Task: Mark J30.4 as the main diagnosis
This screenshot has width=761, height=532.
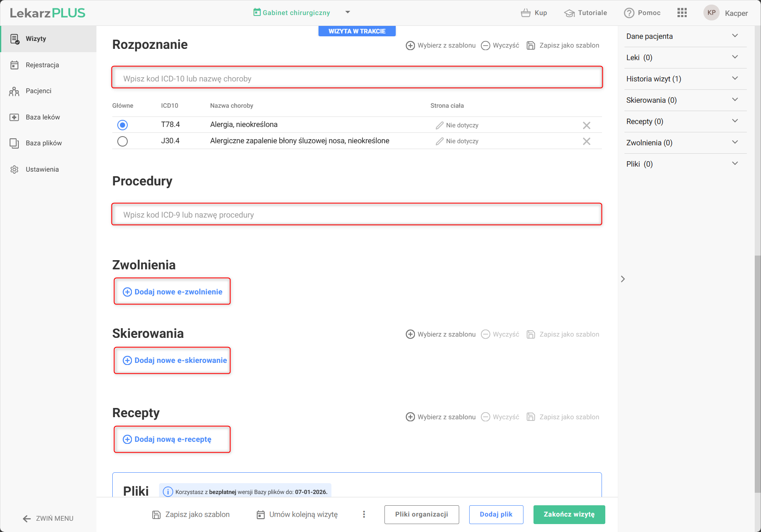Action: [x=122, y=141]
